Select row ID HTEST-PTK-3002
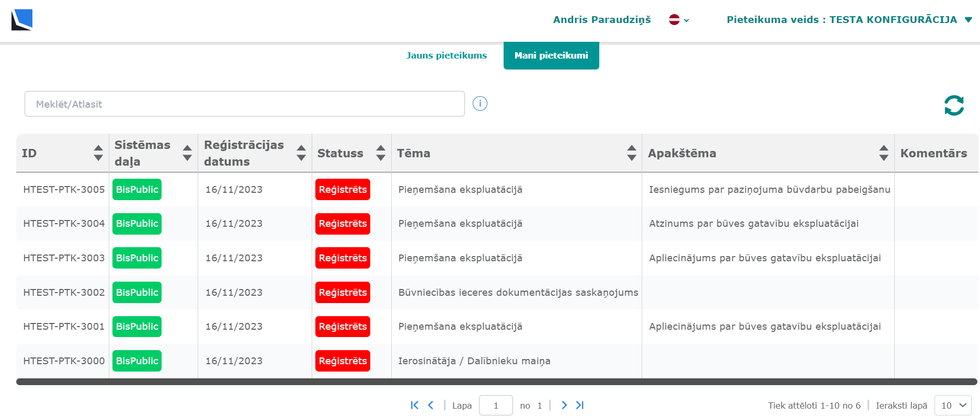Screen dimensions: 980x417 tap(64, 293)
